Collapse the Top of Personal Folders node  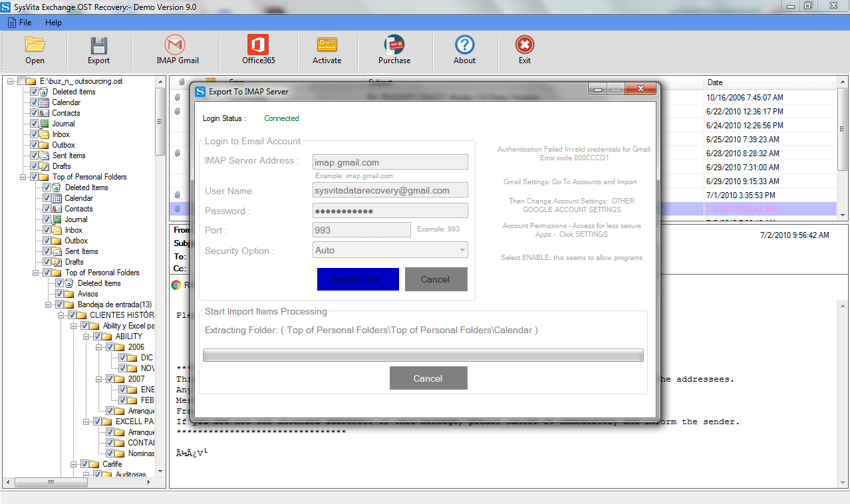21,176
